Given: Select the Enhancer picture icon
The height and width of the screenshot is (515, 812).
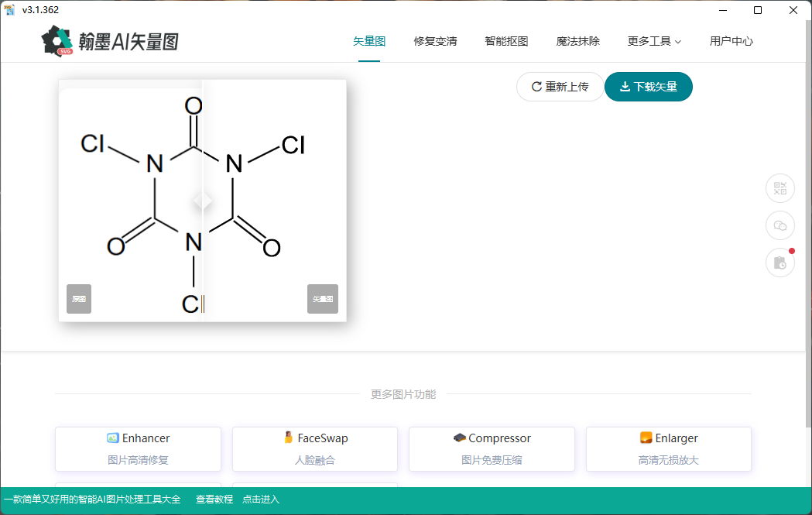Looking at the screenshot, I should 111,438.
